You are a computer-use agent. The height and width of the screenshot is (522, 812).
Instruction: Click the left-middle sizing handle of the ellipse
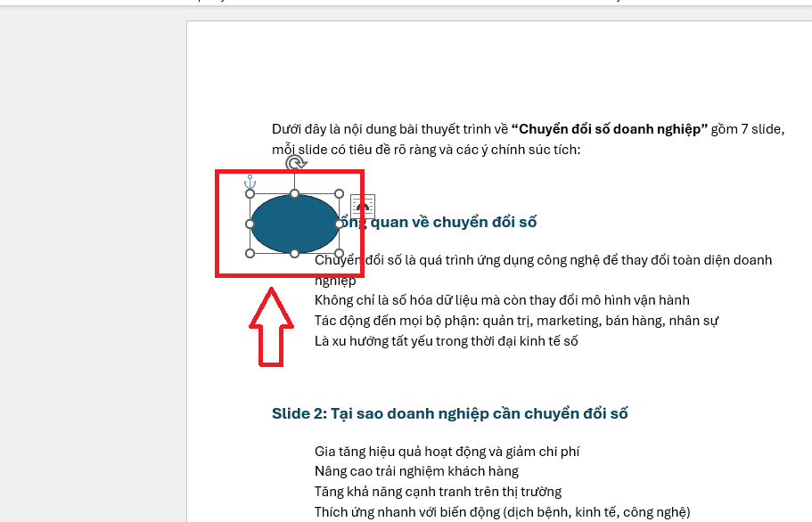point(250,224)
